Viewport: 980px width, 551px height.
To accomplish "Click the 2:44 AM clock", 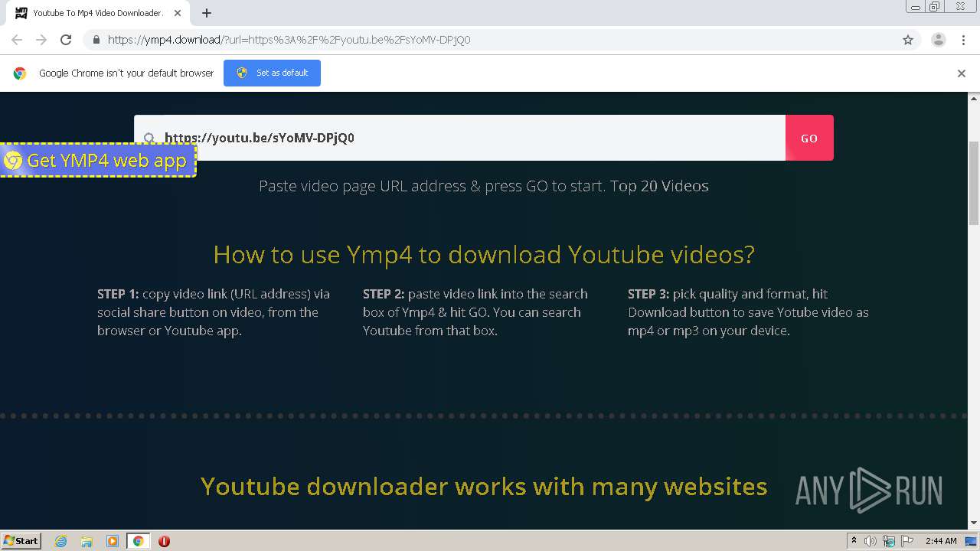I will tap(940, 541).
